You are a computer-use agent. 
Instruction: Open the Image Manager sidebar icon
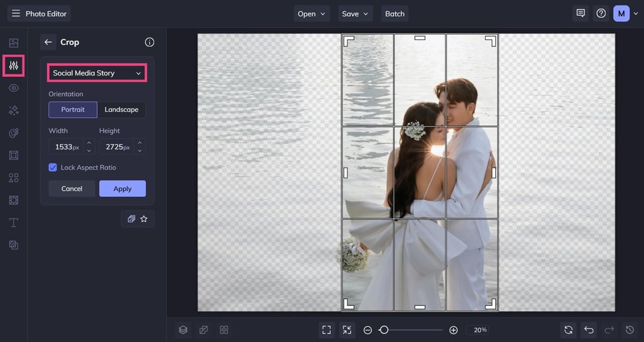pos(14,43)
